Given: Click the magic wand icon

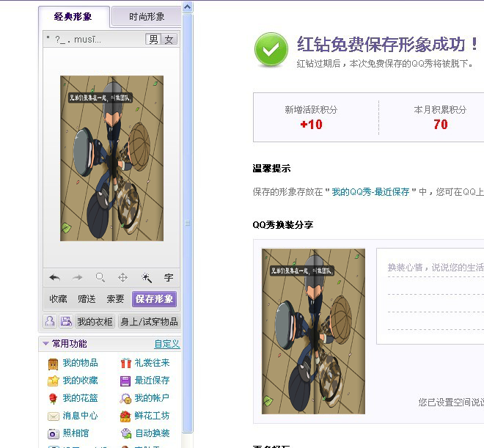Looking at the screenshot, I should (146, 278).
